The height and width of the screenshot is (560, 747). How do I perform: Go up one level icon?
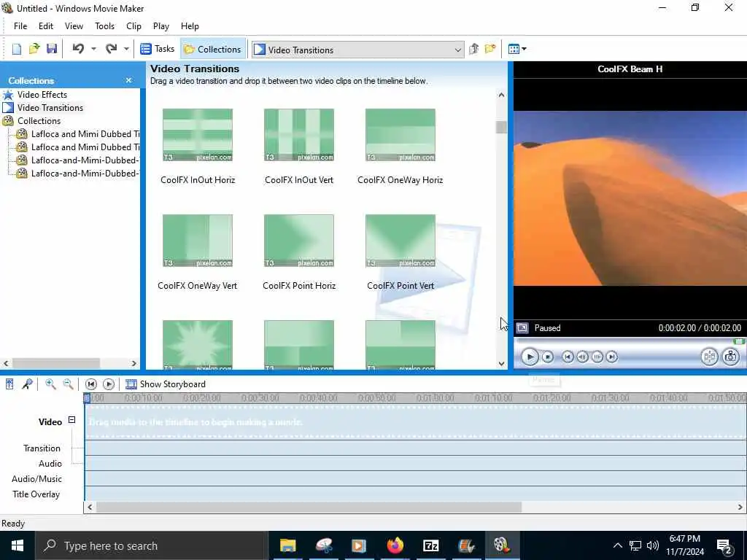pyautogui.click(x=473, y=49)
